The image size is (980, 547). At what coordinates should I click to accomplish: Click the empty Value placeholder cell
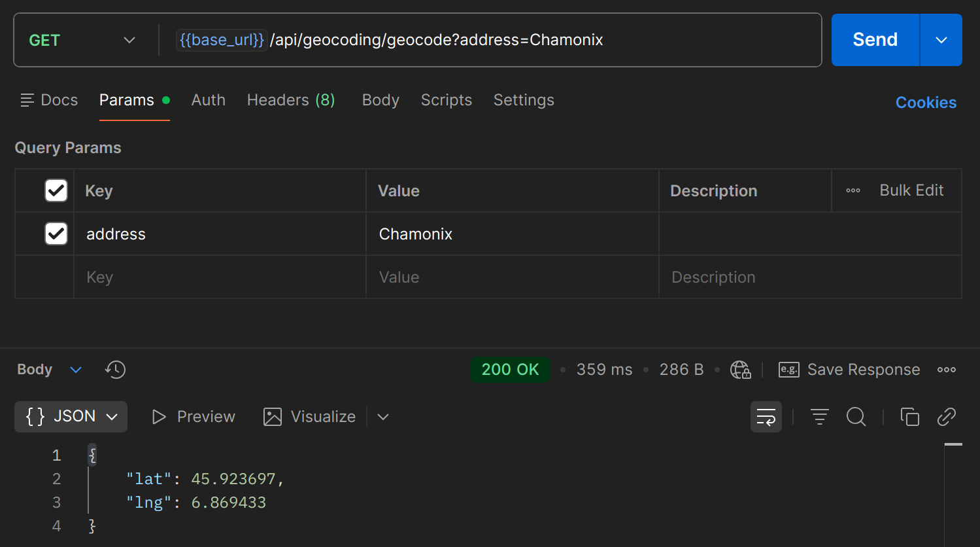[513, 277]
